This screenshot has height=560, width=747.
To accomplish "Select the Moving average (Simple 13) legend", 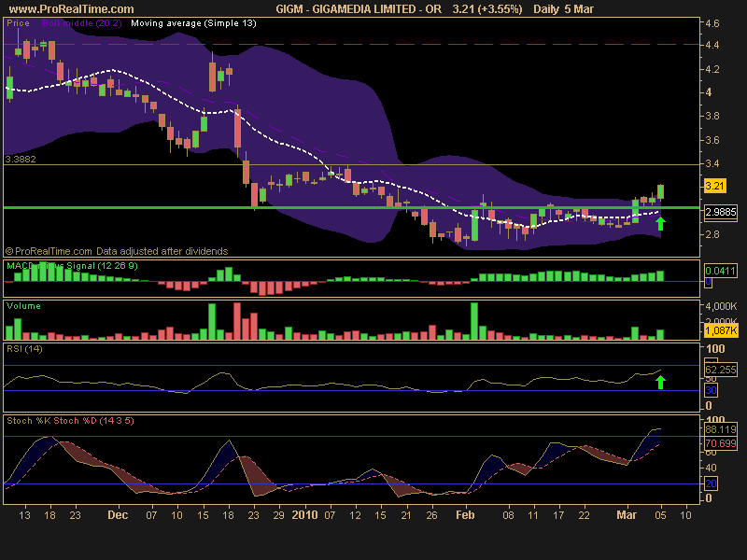I will [193, 22].
